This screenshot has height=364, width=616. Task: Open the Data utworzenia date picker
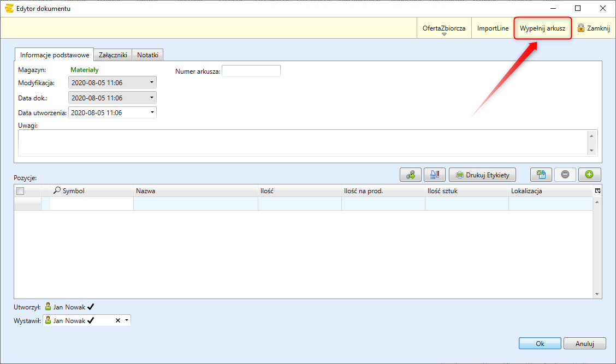[x=151, y=113]
